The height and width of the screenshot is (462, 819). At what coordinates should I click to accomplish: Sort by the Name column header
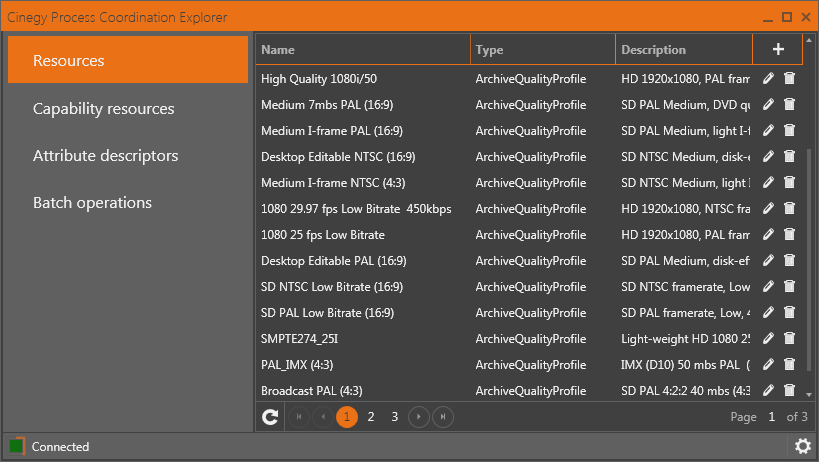tap(363, 50)
